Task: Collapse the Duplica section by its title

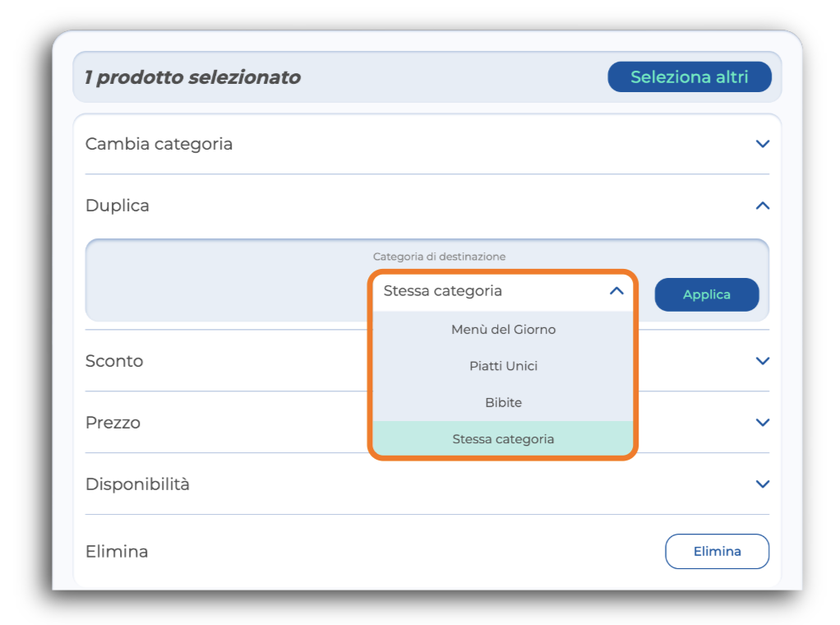Action: [x=118, y=206]
